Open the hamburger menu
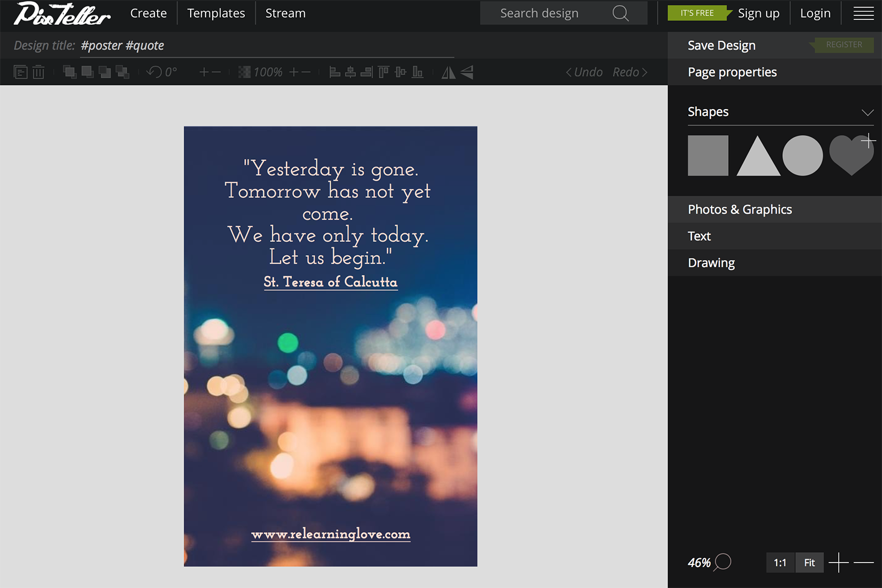This screenshot has width=882, height=588. click(x=863, y=13)
